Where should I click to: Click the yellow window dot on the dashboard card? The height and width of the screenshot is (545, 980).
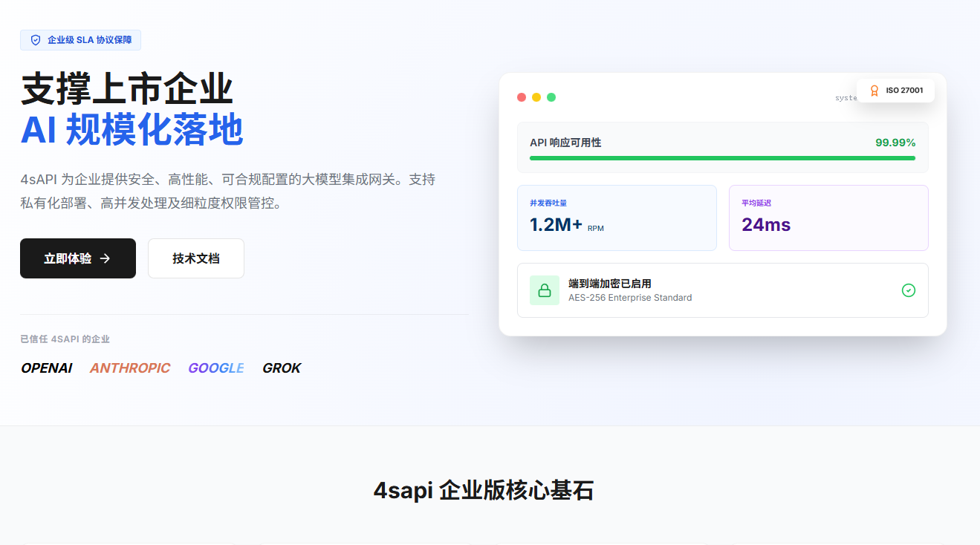pyautogui.click(x=536, y=97)
